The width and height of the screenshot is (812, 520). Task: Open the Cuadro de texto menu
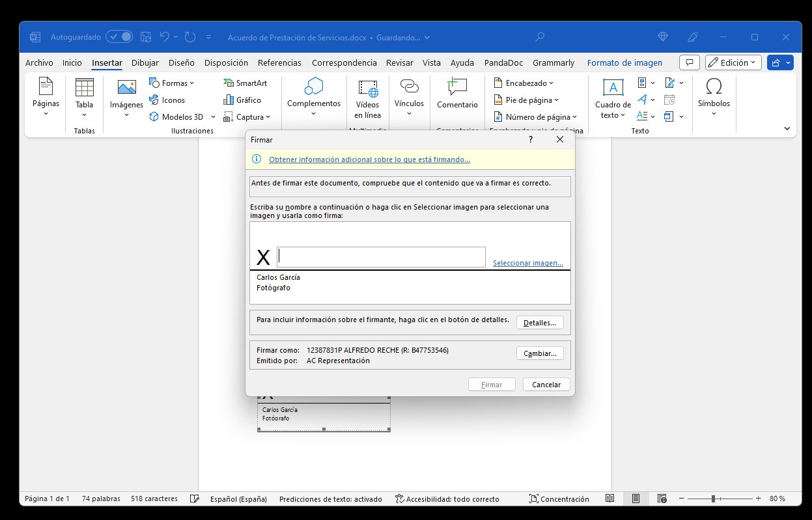613,100
